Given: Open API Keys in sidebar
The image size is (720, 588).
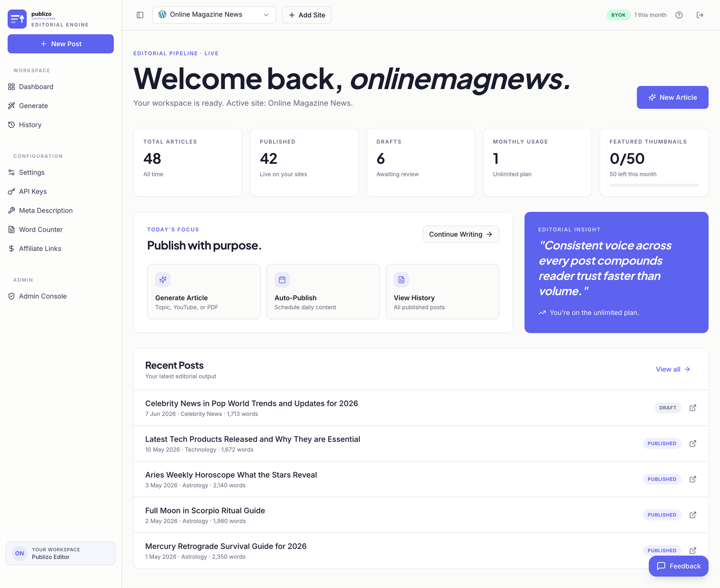Looking at the screenshot, I should coord(61,191).
